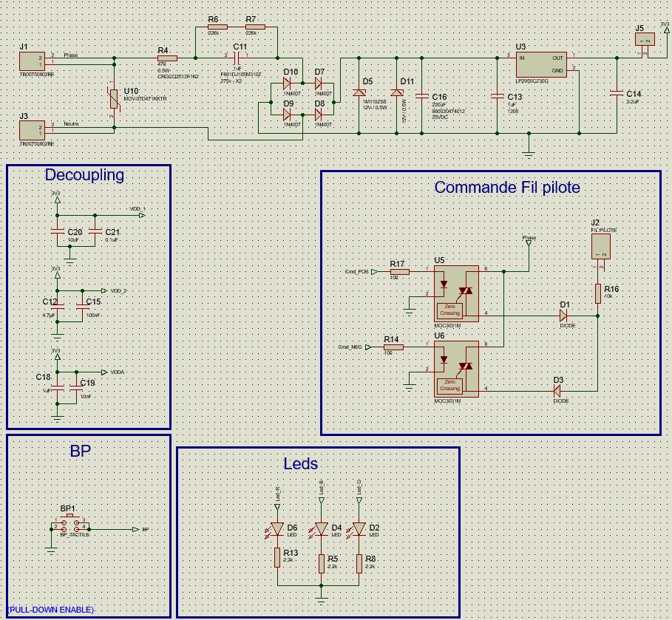Image resolution: width=672 pixels, height=620 pixels.
Task: Click the J1 Phase terminal block
Action: tap(32, 61)
